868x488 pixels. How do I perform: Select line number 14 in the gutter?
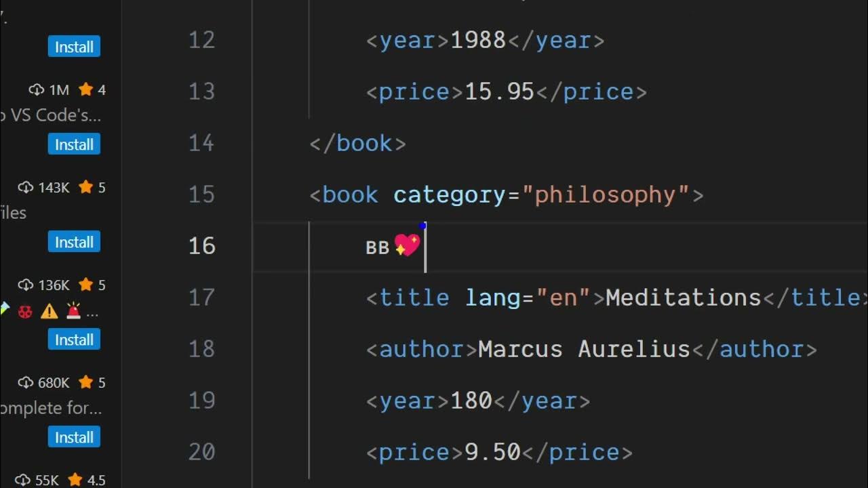(201, 143)
